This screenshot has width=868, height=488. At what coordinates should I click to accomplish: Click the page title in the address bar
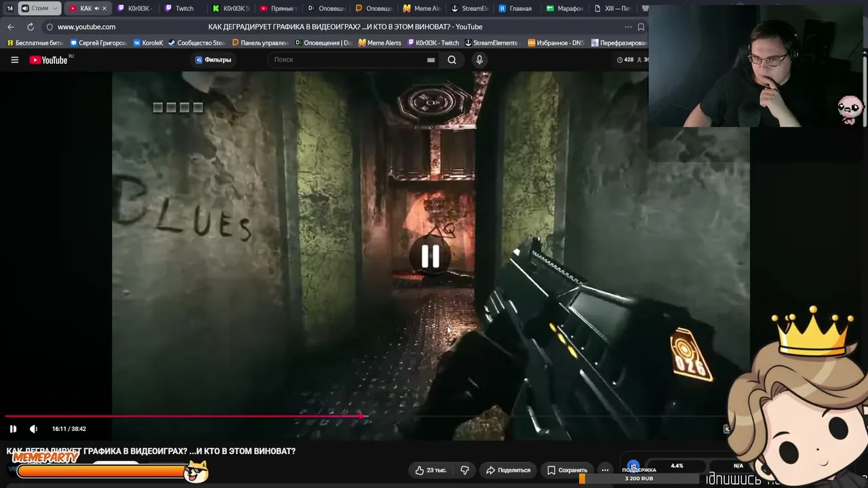[x=345, y=27]
